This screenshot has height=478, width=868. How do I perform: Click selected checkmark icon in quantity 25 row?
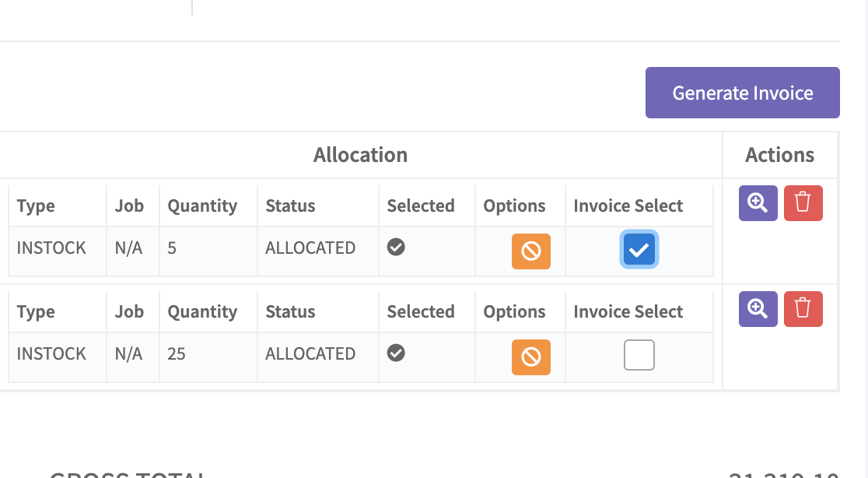pyautogui.click(x=396, y=353)
